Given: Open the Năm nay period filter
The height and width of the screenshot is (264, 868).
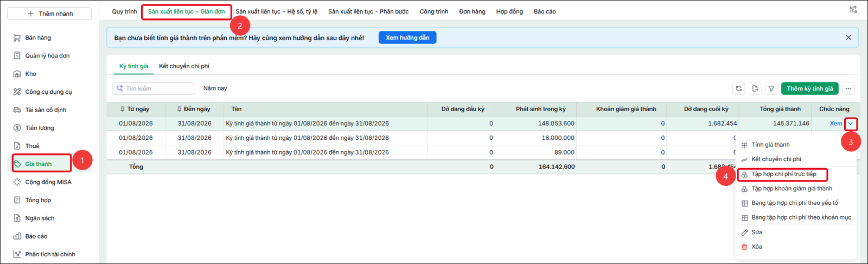Looking at the screenshot, I should coord(215,88).
